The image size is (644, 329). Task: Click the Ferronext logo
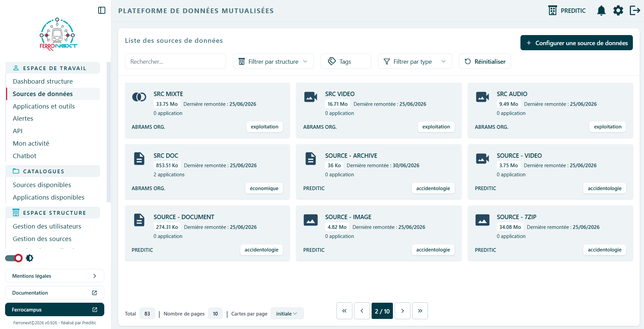click(x=58, y=34)
